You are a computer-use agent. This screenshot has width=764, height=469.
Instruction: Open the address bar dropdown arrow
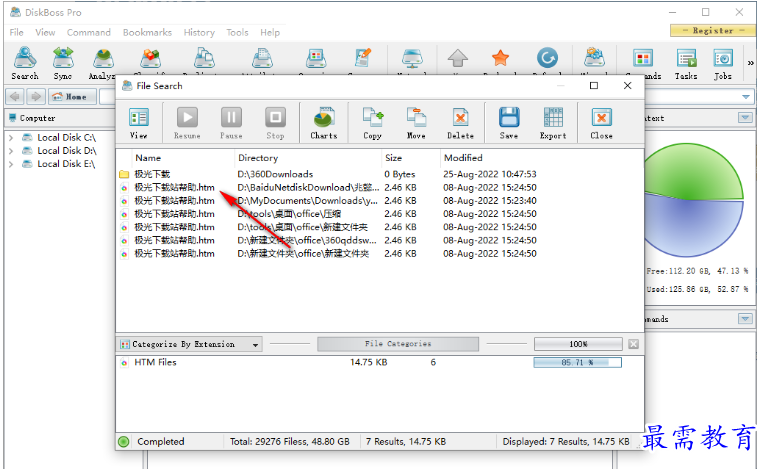[x=745, y=97]
